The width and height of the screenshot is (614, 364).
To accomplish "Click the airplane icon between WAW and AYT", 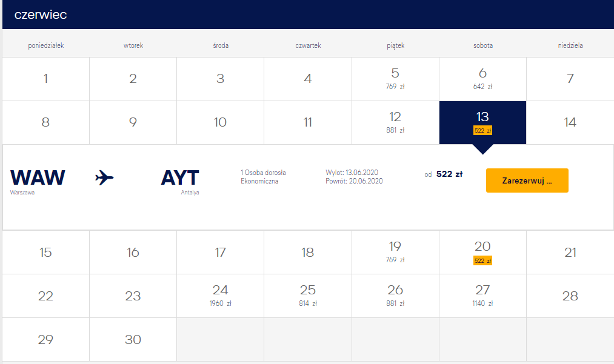I will point(104,177).
